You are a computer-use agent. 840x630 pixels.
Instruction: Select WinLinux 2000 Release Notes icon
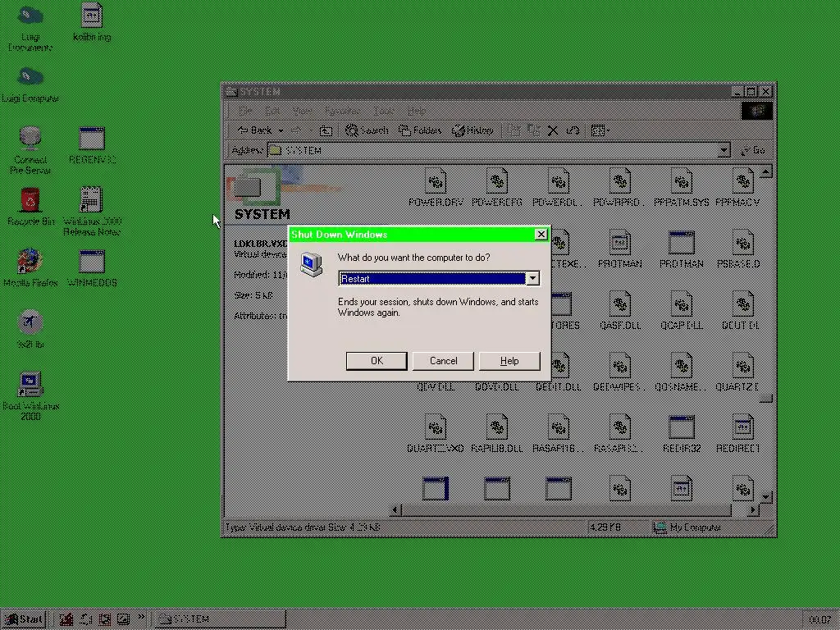[92, 212]
